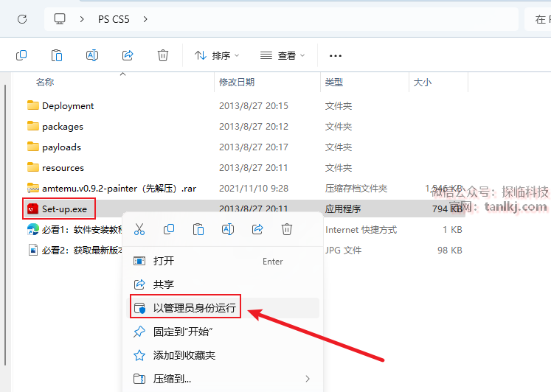Viewport: 551px width, 392px height.
Task: Click the toolbar Share icon
Action: click(x=128, y=55)
